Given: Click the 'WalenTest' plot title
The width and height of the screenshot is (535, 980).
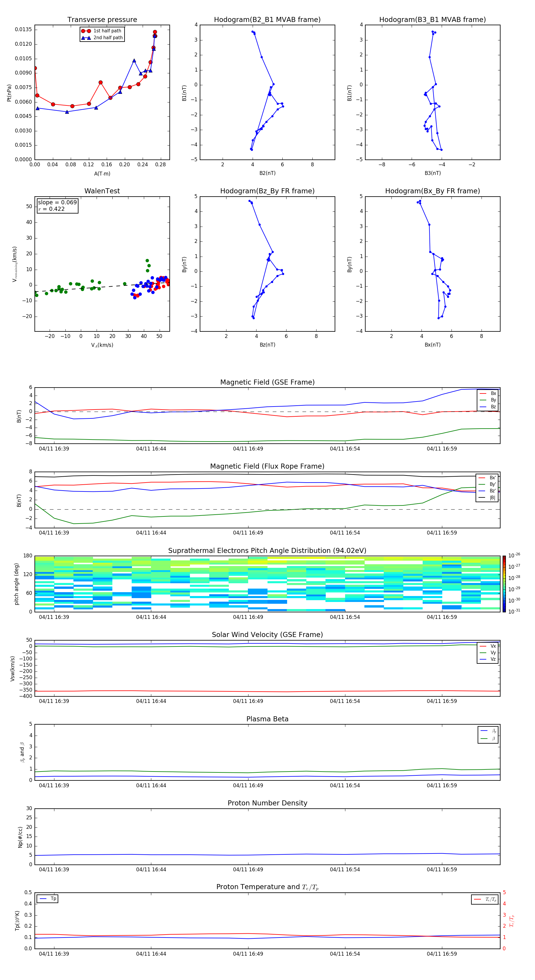Looking at the screenshot, I should [x=102, y=191].
